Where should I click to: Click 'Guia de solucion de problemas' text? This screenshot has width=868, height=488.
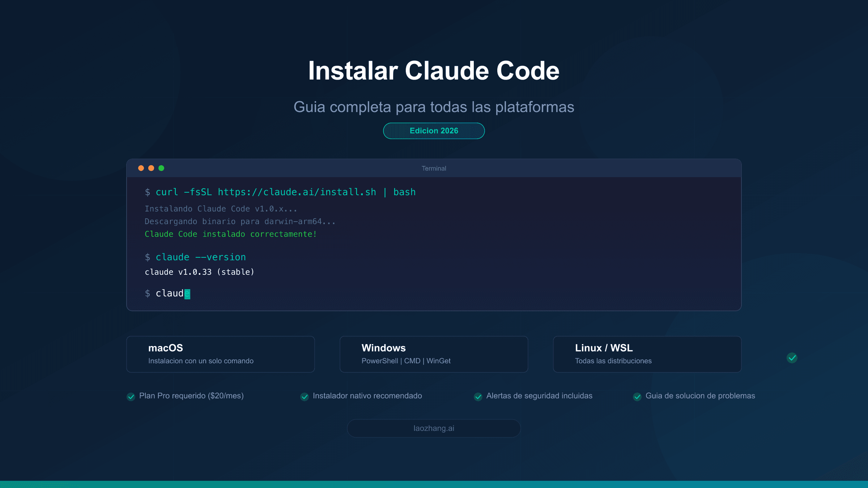tap(700, 396)
